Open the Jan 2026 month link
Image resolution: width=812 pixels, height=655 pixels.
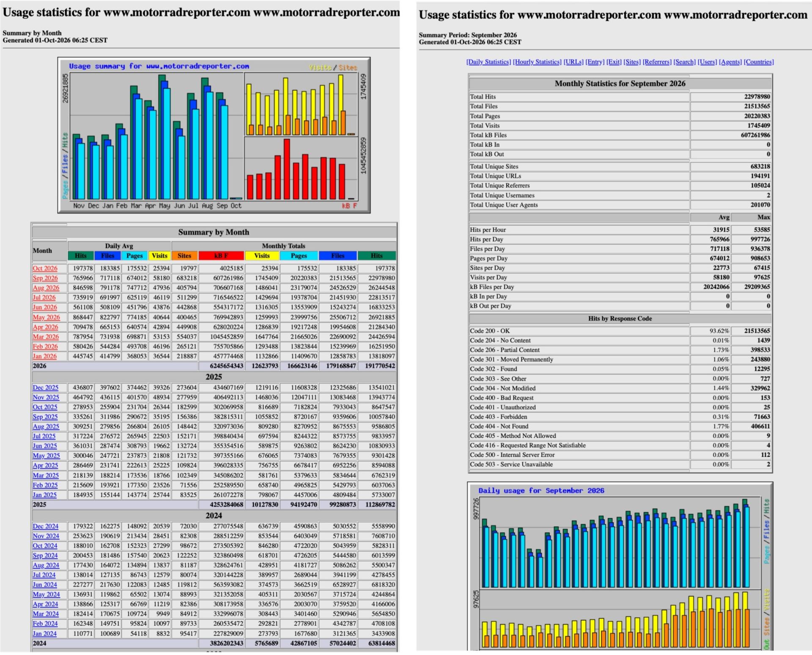pos(44,356)
